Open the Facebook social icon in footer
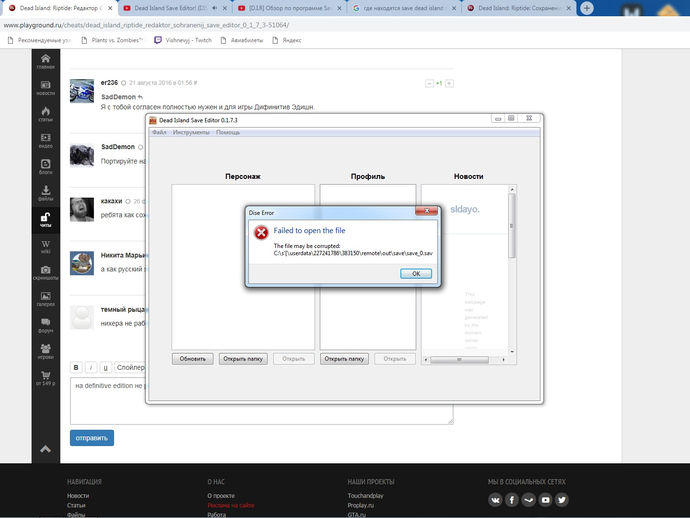The image size is (690, 518). (512, 500)
